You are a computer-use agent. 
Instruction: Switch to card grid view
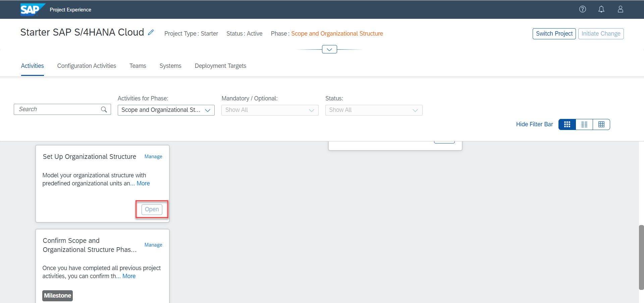[567, 124]
